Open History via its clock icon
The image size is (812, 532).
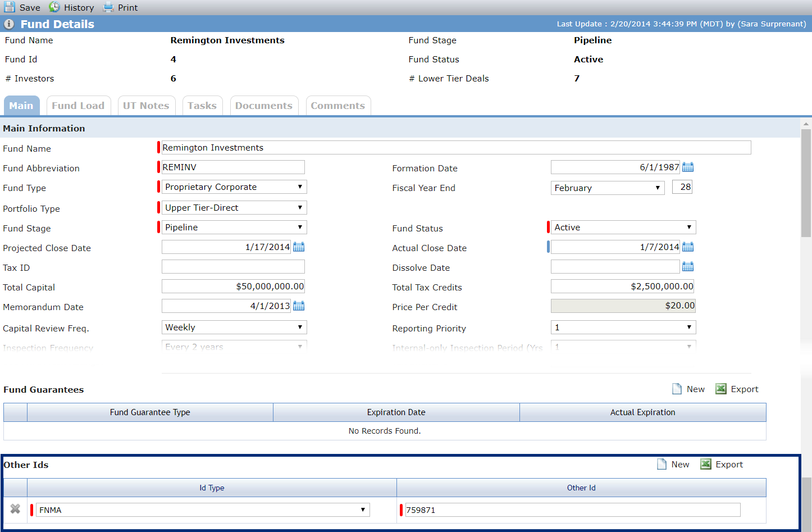click(x=54, y=7)
